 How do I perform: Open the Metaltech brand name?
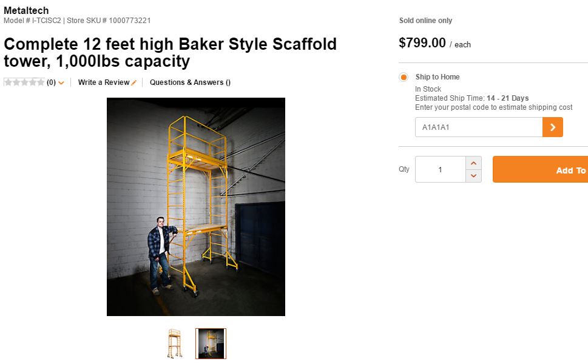pyautogui.click(x=26, y=10)
